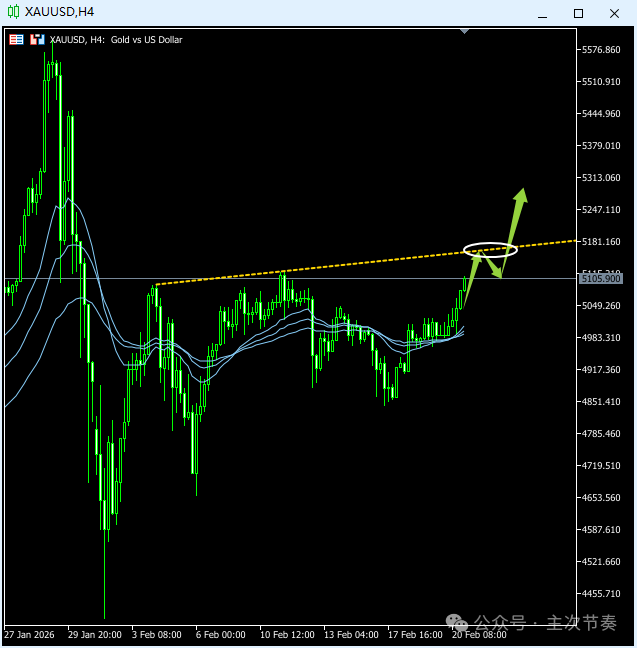Click price level 4719.510

(601, 466)
